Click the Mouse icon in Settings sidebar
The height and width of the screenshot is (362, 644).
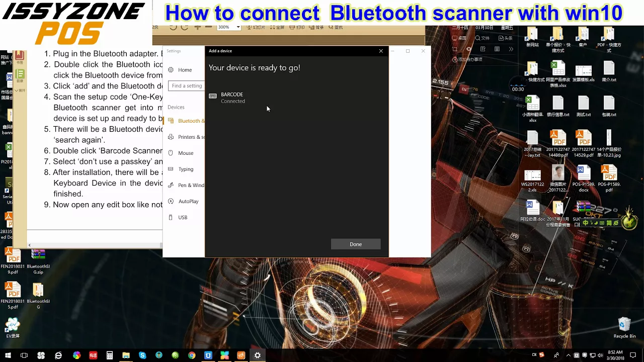pyautogui.click(x=171, y=153)
